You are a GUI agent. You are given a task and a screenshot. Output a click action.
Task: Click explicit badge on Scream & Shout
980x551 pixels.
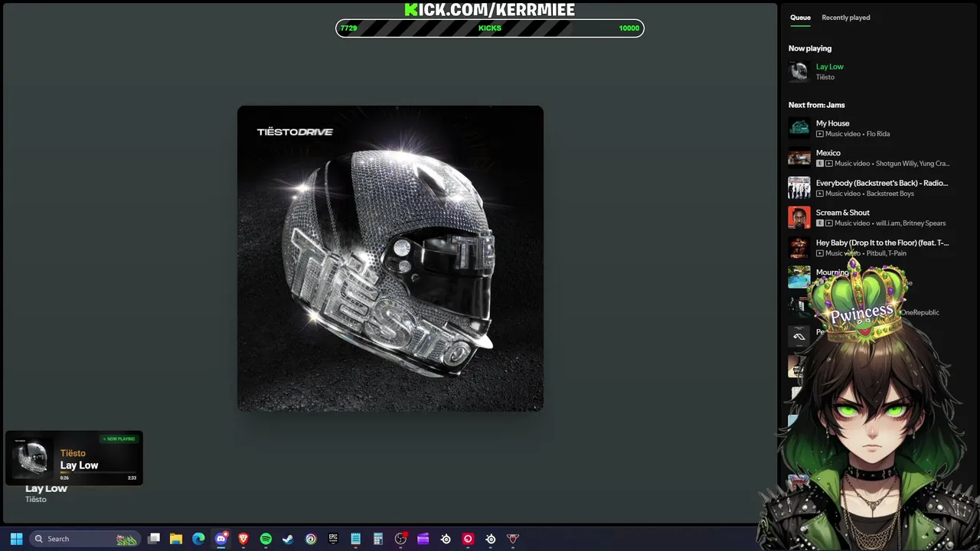820,223
